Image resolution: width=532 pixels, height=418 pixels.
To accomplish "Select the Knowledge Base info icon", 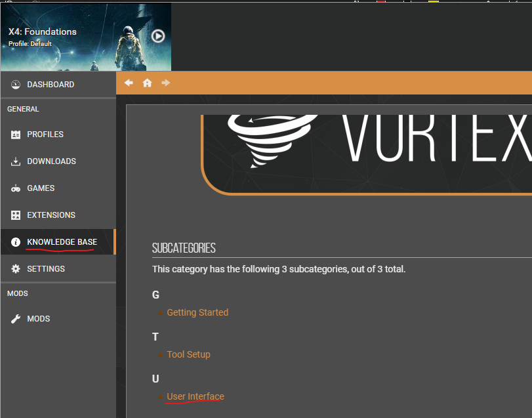I will tap(14, 241).
